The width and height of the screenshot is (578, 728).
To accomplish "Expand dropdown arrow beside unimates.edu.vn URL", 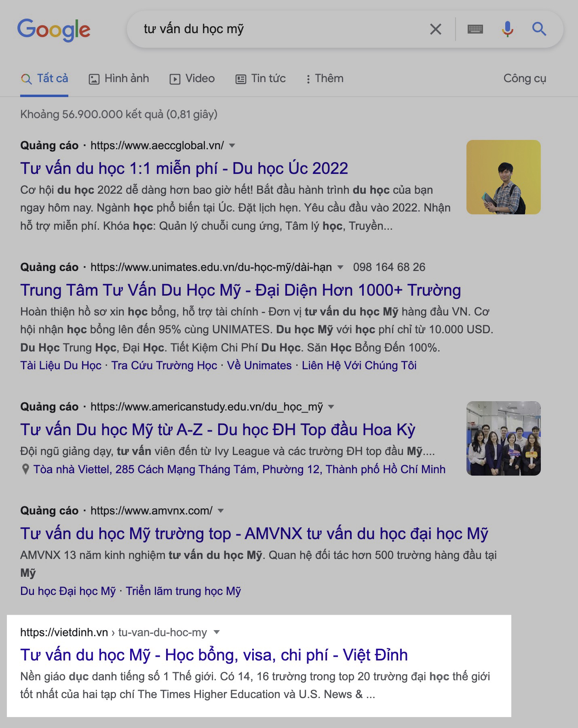I will point(340,267).
